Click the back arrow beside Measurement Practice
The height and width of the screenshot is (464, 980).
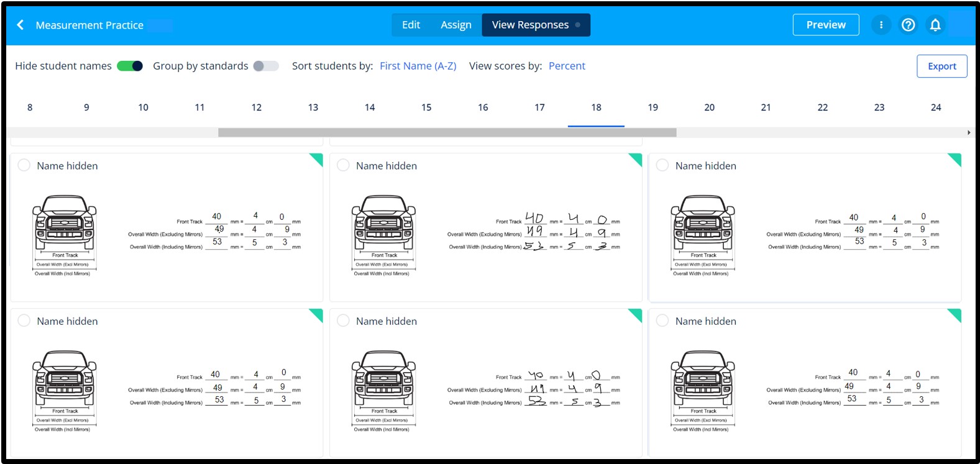(21, 25)
